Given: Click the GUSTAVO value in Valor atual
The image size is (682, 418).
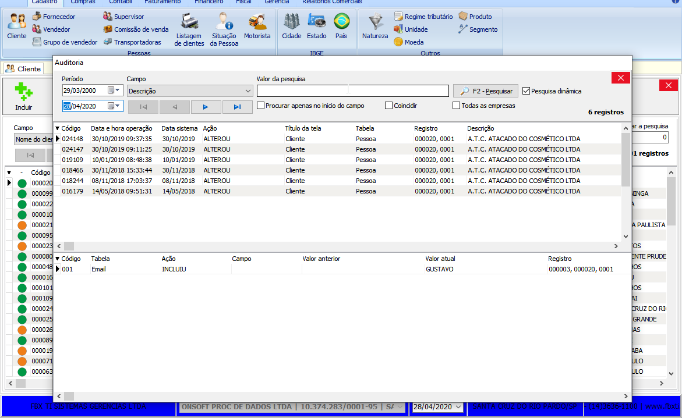Looking at the screenshot, I should pos(439,269).
